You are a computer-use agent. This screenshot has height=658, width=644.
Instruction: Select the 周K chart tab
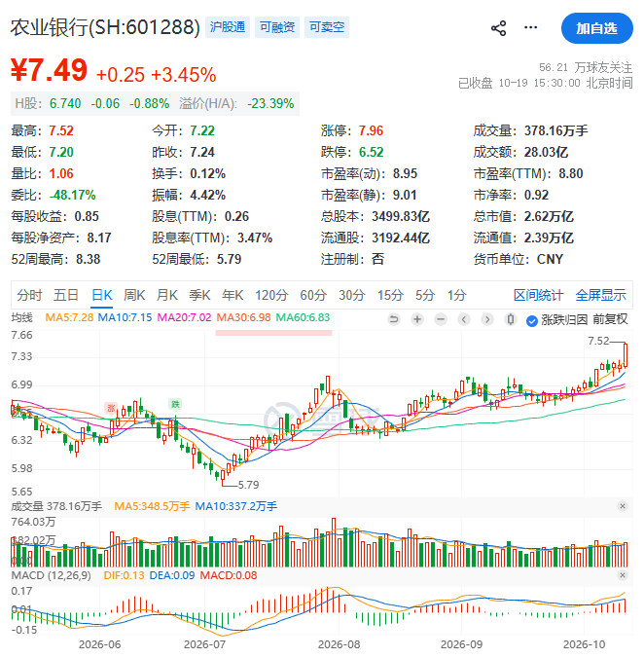pos(134,295)
